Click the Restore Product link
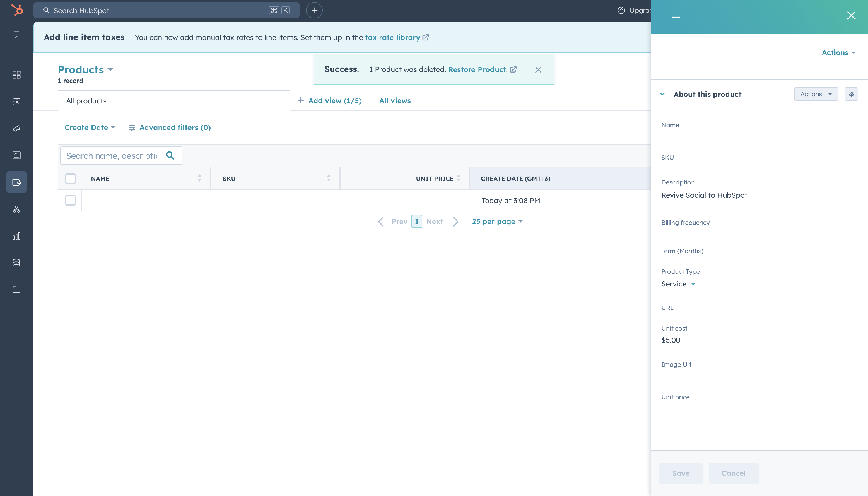This screenshot has width=868, height=496. tap(478, 69)
